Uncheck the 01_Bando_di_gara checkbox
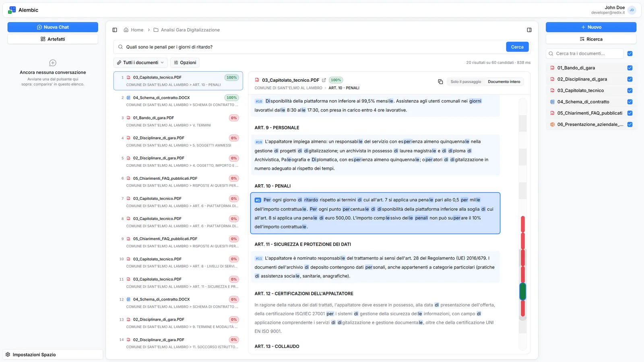This screenshot has height=362, width=644. 630,68
